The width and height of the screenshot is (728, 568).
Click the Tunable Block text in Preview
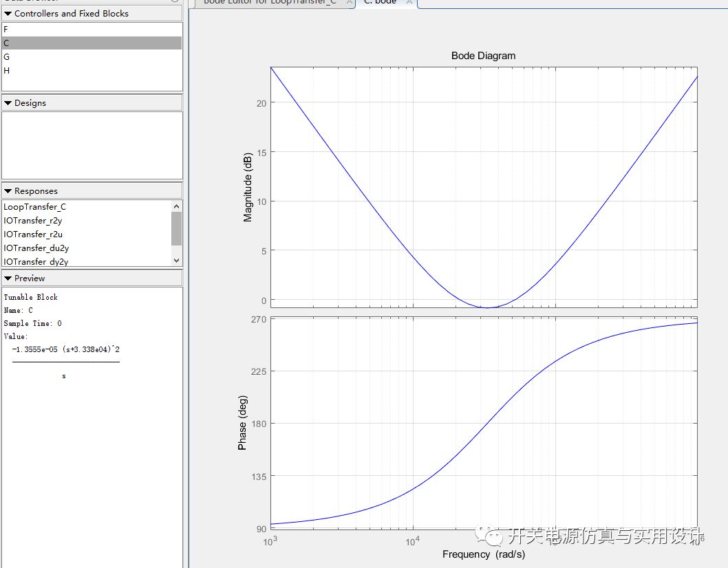31,297
